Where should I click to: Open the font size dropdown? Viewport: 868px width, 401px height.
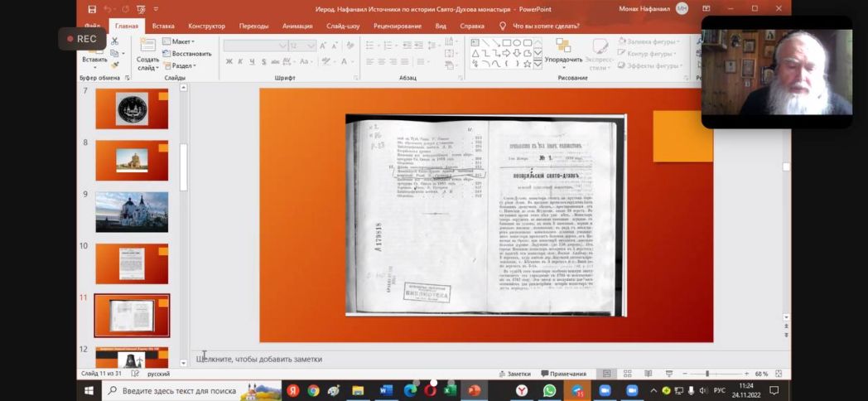click(x=311, y=46)
